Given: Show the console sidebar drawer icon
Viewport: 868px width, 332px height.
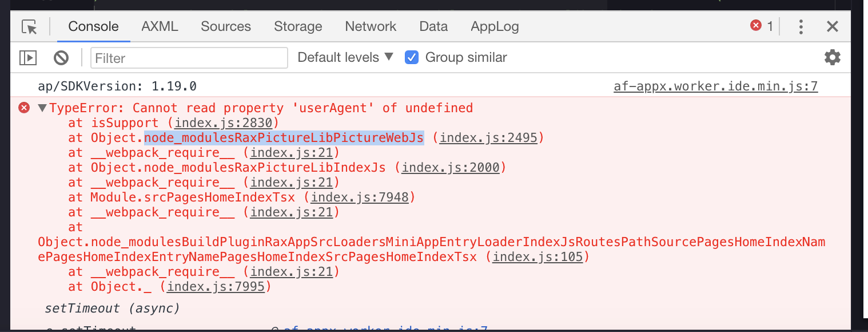Looking at the screenshot, I should click(27, 57).
